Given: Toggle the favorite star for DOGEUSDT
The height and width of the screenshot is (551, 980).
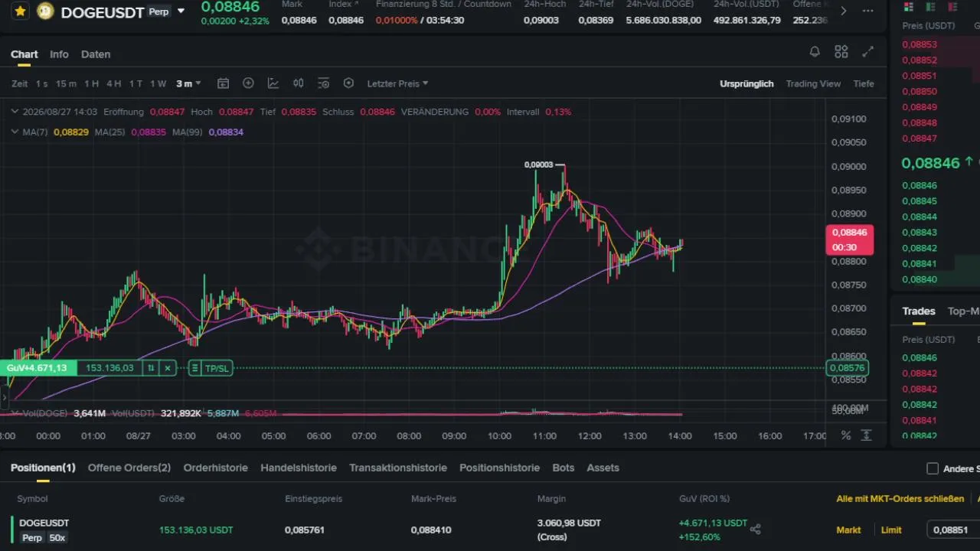Looking at the screenshot, I should pyautogui.click(x=21, y=11).
